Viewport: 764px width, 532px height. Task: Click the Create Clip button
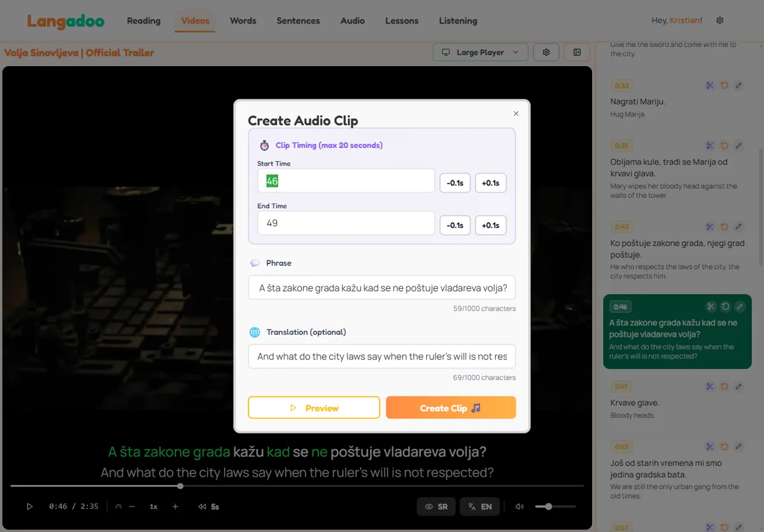[451, 408]
